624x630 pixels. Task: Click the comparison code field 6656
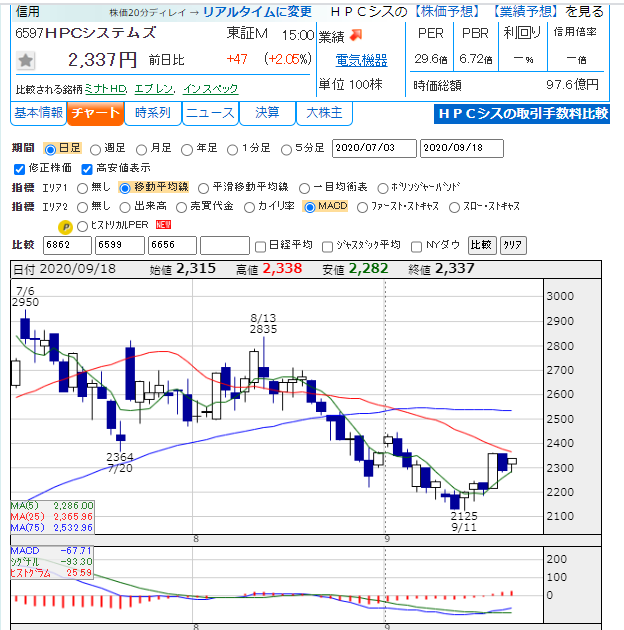(x=172, y=245)
